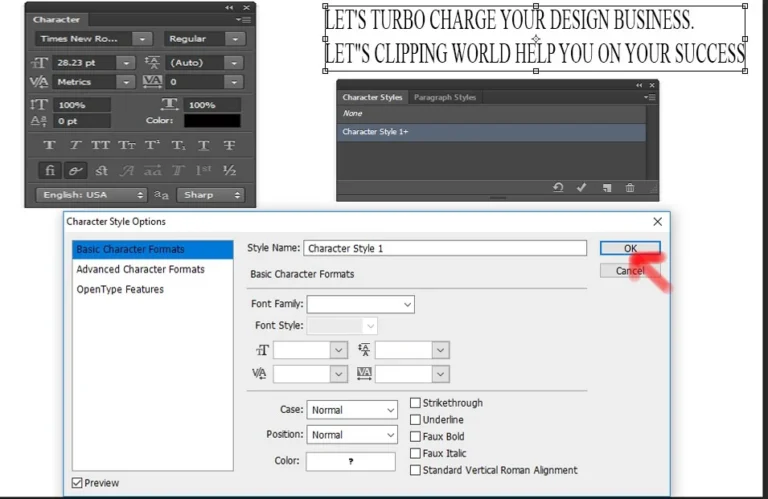Open tracking value dropdown in Character panel
The width and height of the screenshot is (768, 499).
(234, 82)
